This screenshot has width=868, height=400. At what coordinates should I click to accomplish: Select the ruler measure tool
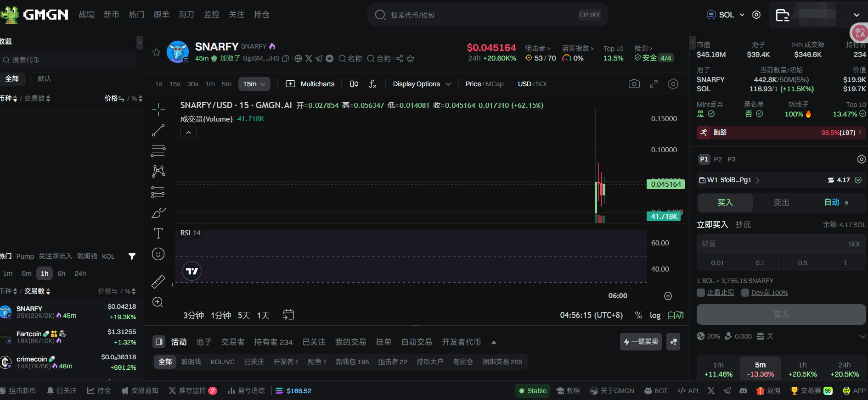tap(158, 282)
